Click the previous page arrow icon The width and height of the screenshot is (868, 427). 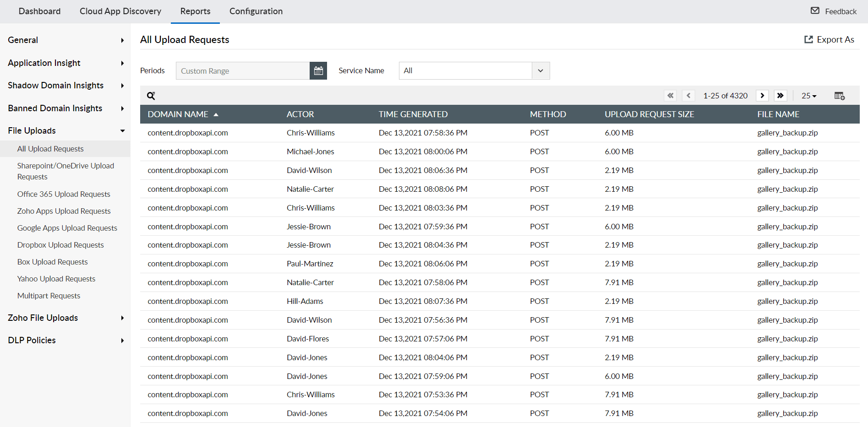click(x=688, y=95)
